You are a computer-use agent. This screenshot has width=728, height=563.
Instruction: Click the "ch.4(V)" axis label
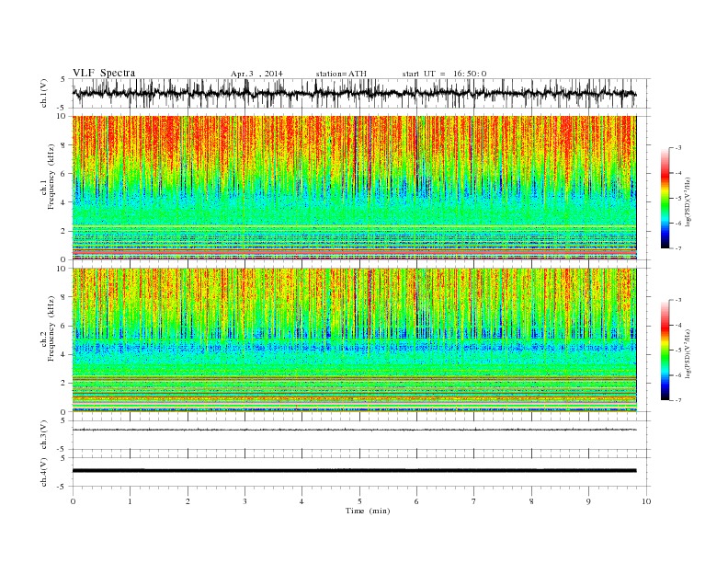pos(44,472)
